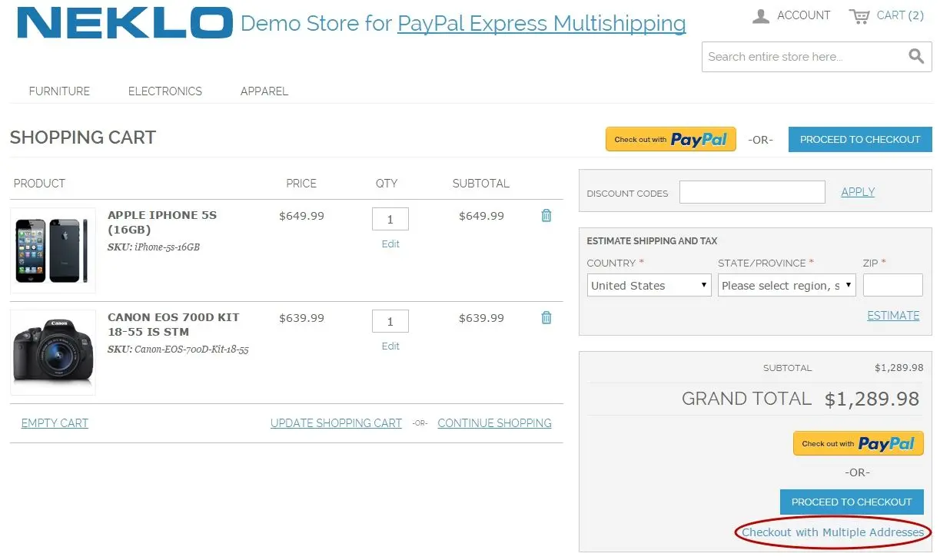
Task: Open Apple iPhone 5S (16GB) product title
Action: click(x=162, y=222)
